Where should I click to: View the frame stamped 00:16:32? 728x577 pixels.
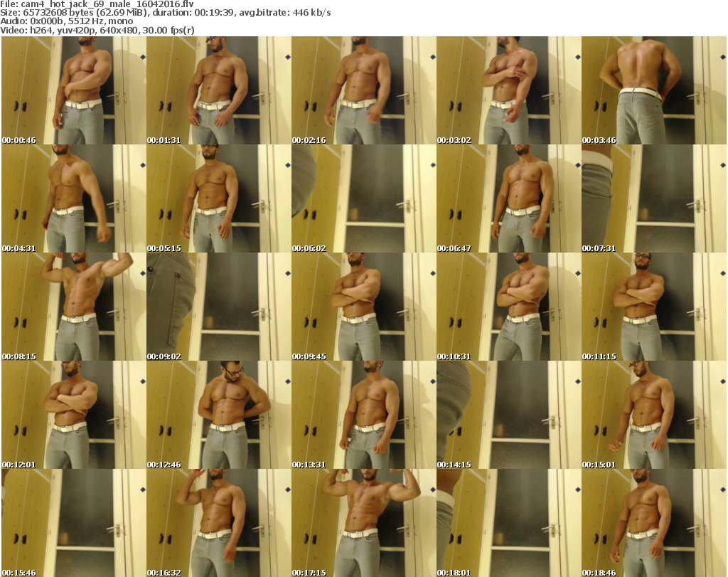click(219, 523)
